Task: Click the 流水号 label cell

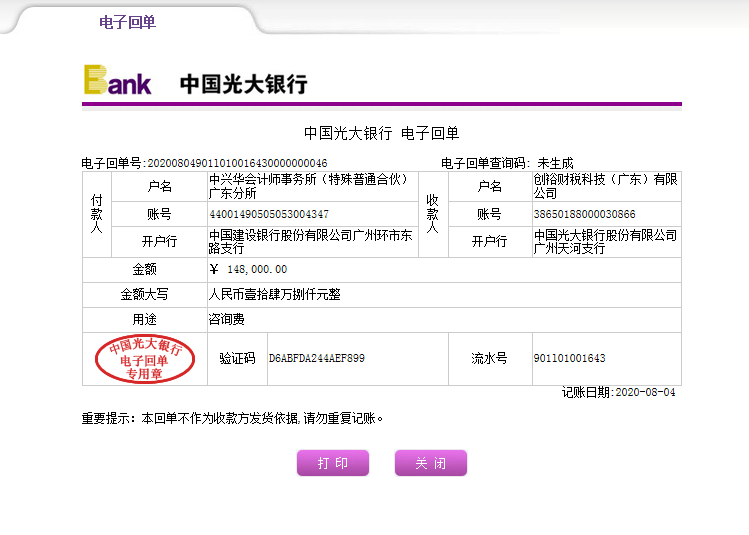Action: pos(490,358)
